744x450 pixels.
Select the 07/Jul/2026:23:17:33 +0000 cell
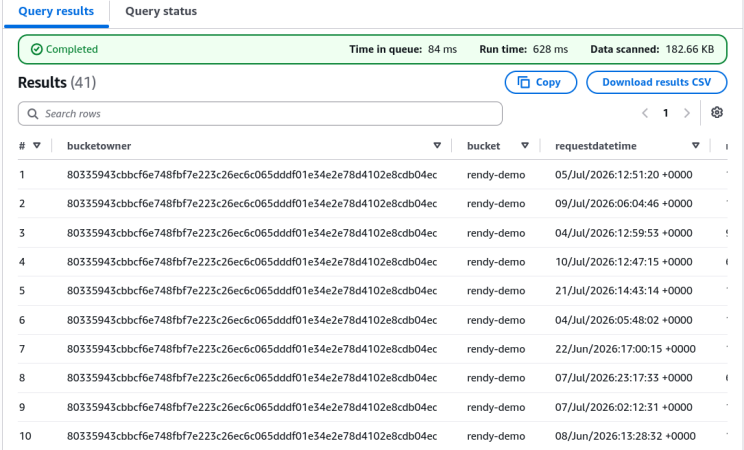coord(623,378)
